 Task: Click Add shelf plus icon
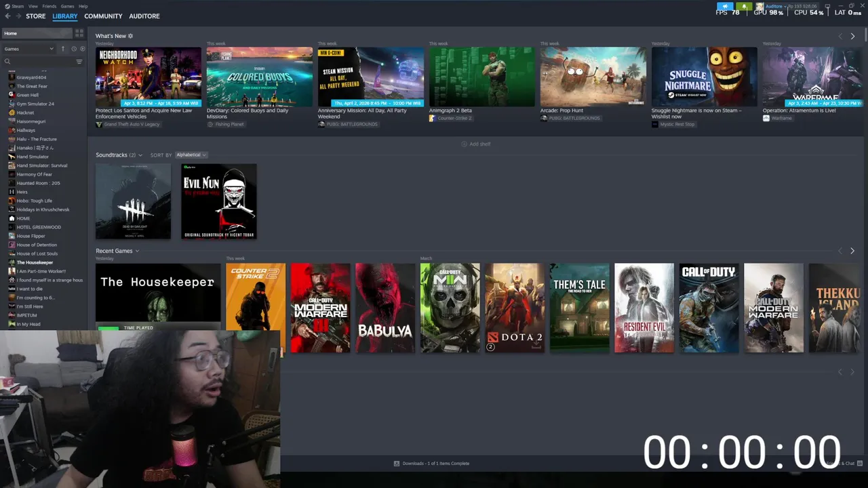click(465, 144)
